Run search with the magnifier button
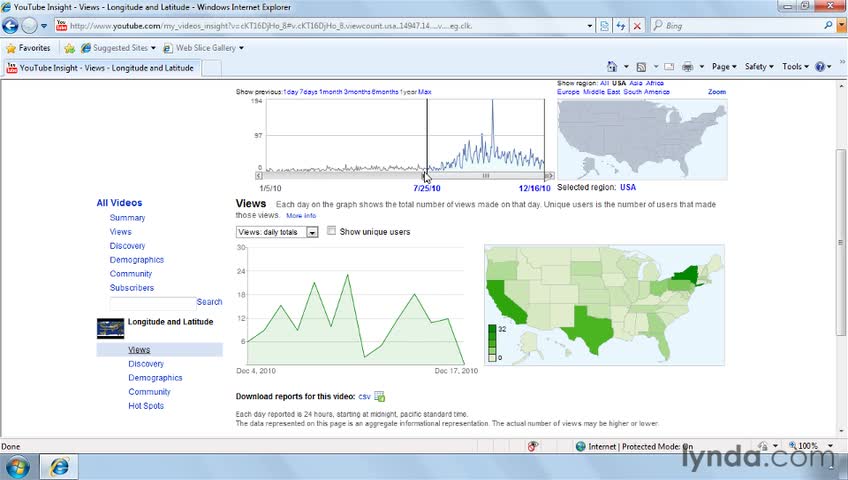Screen dimensions: 848x480 coord(828,25)
